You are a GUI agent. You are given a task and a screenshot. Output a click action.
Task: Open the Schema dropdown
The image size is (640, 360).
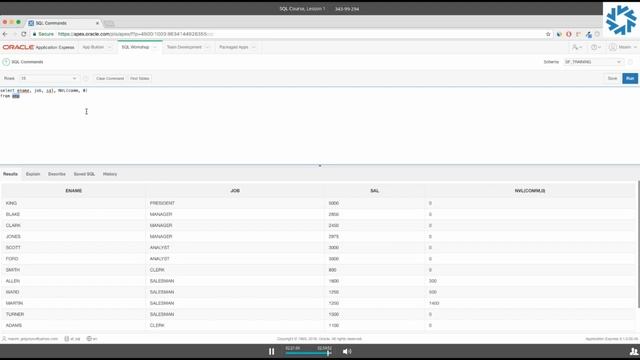coord(593,62)
